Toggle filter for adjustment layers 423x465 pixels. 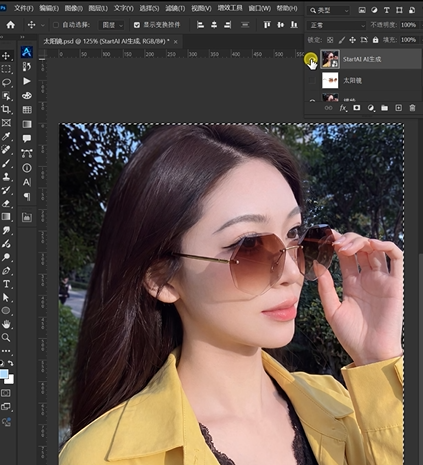[374, 10]
